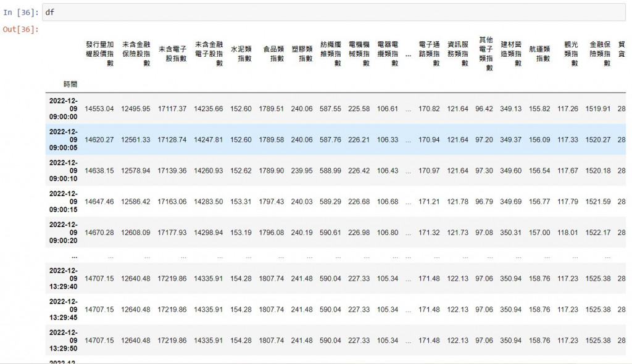
Task: Click the cell value 1797.43
Action: click(x=272, y=202)
